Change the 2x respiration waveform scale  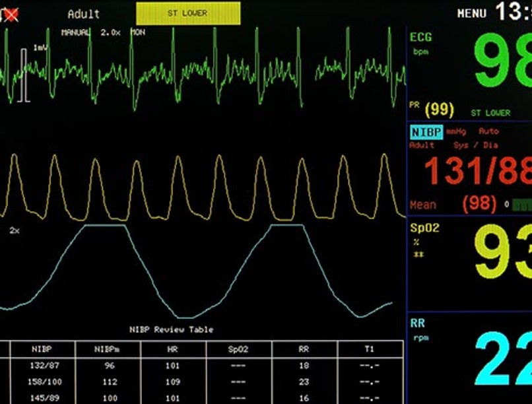point(14,230)
